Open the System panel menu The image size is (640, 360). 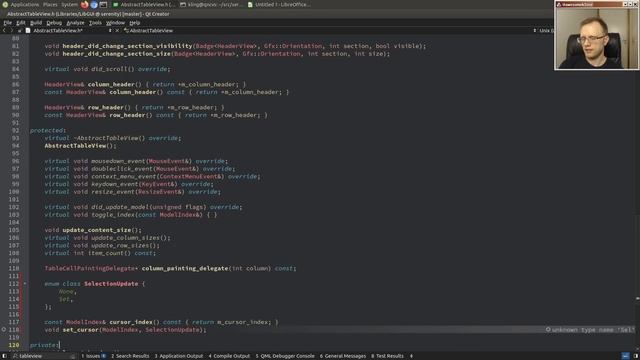coord(69,4)
